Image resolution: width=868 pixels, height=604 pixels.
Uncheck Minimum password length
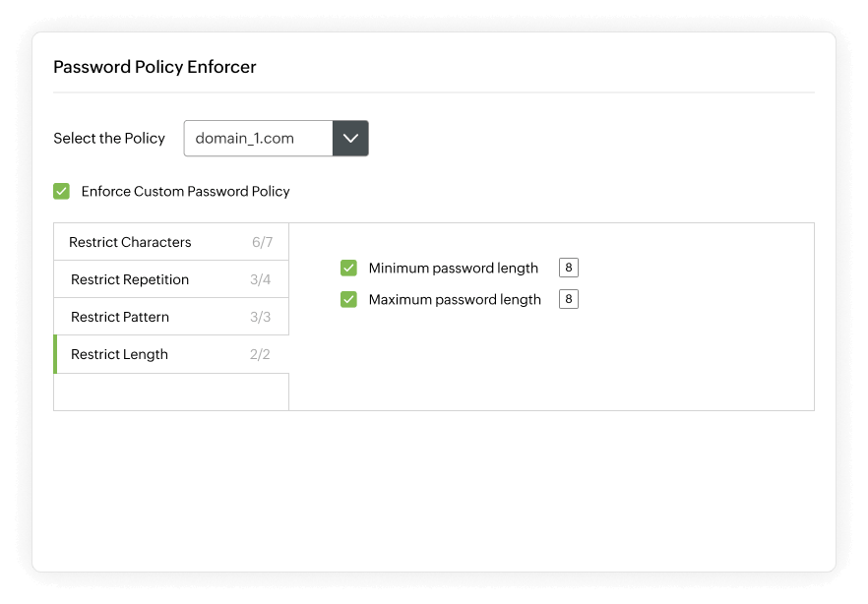[x=349, y=267]
